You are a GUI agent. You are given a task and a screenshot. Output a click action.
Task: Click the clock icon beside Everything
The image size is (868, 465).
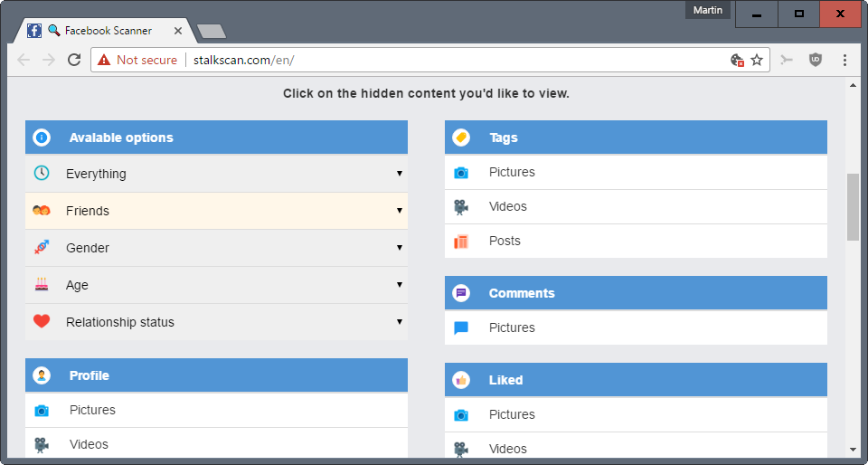click(x=42, y=174)
